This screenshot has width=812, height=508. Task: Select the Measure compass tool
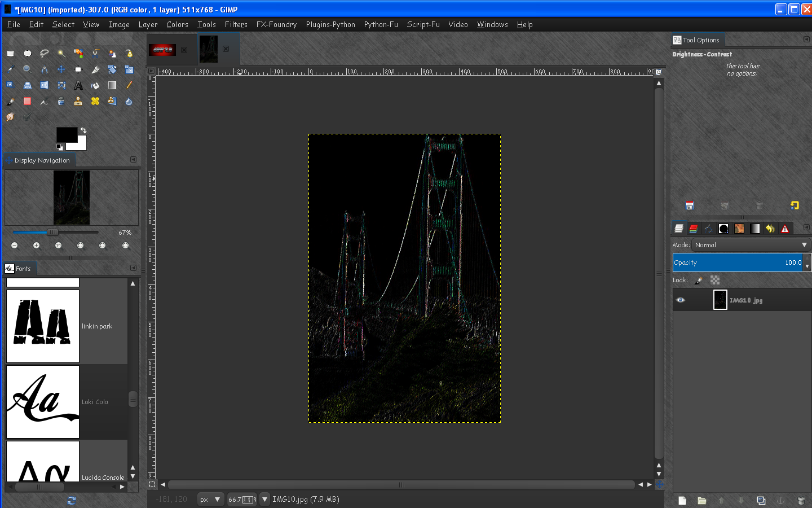coord(44,69)
